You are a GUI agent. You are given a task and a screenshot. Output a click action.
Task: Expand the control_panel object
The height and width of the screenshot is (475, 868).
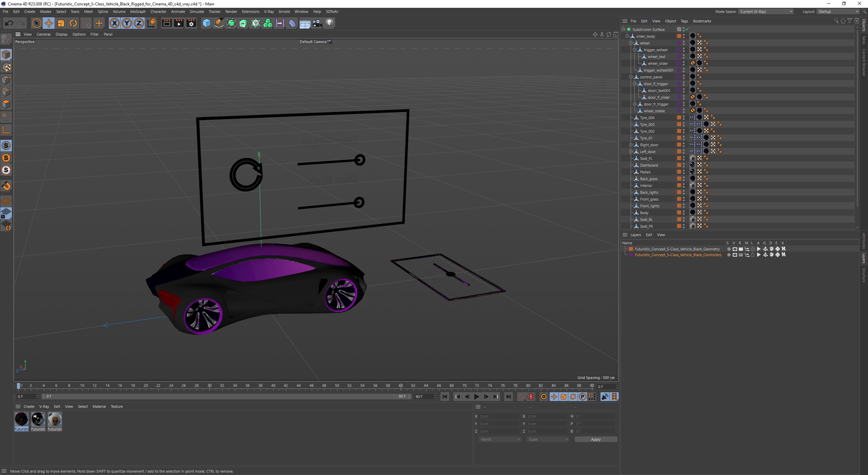(x=630, y=77)
